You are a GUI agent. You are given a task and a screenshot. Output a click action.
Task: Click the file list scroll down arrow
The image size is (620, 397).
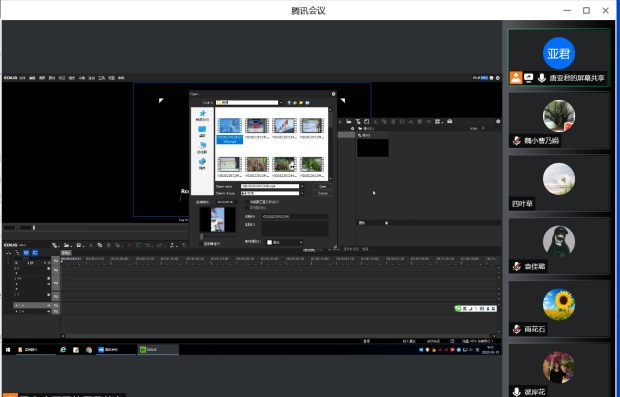(x=330, y=179)
